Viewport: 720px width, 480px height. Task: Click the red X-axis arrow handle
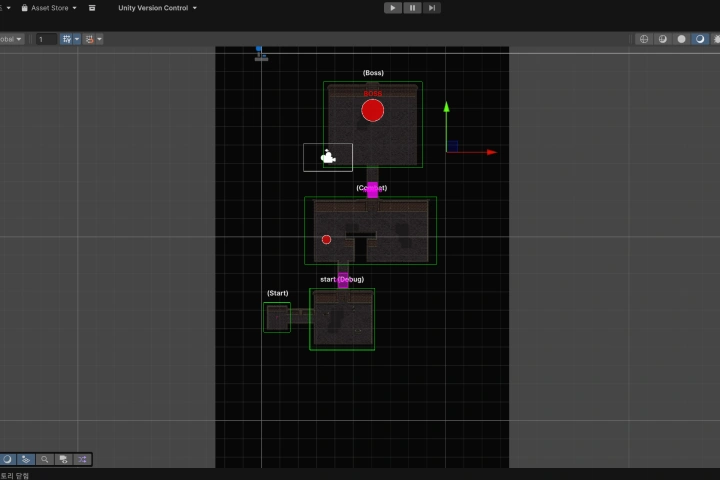click(492, 152)
